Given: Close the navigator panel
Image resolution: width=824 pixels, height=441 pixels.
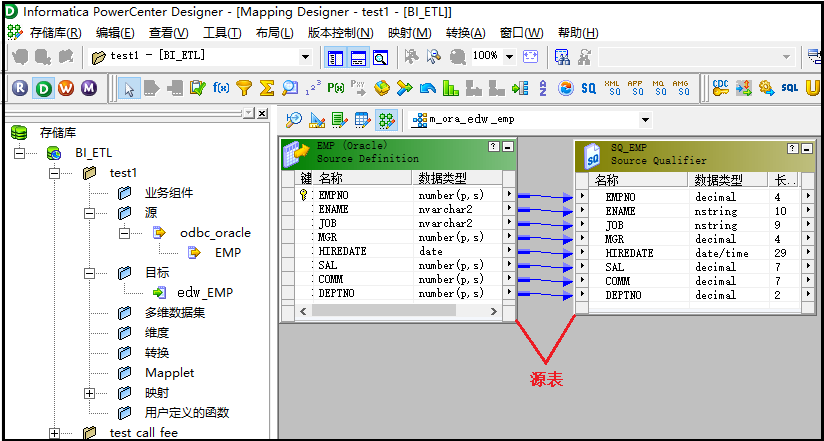Looking at the screenshot, I should (262, 113).
